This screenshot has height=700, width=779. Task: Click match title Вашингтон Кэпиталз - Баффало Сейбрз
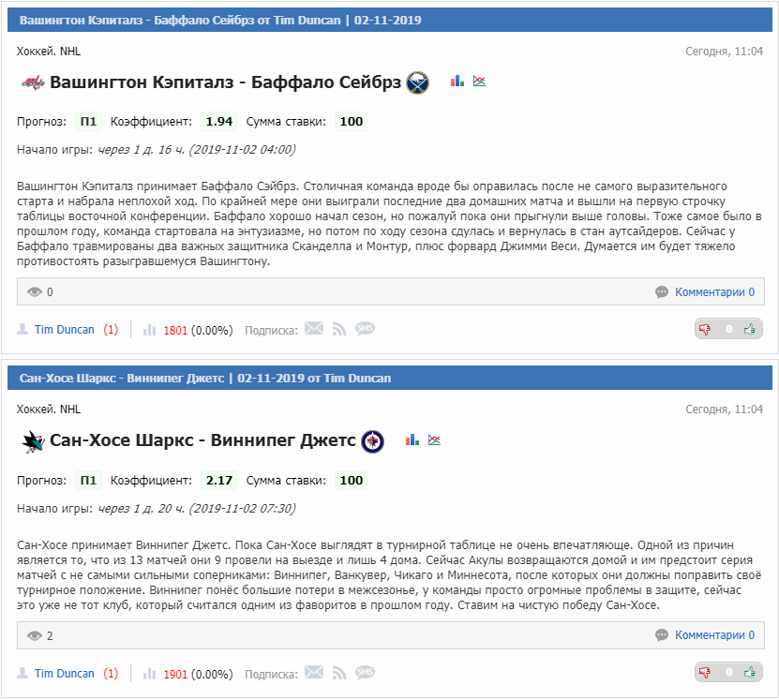point(225,82)
